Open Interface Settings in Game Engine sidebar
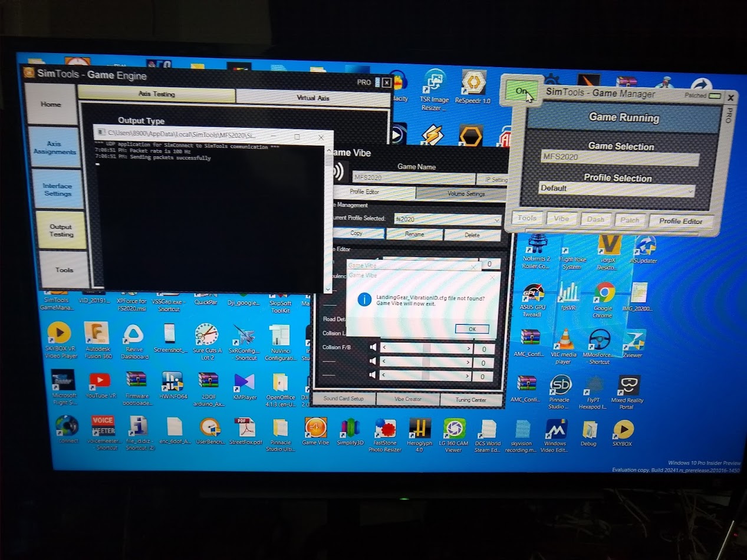The width and height of the screenshot is (747, 560). pos(57,189)
